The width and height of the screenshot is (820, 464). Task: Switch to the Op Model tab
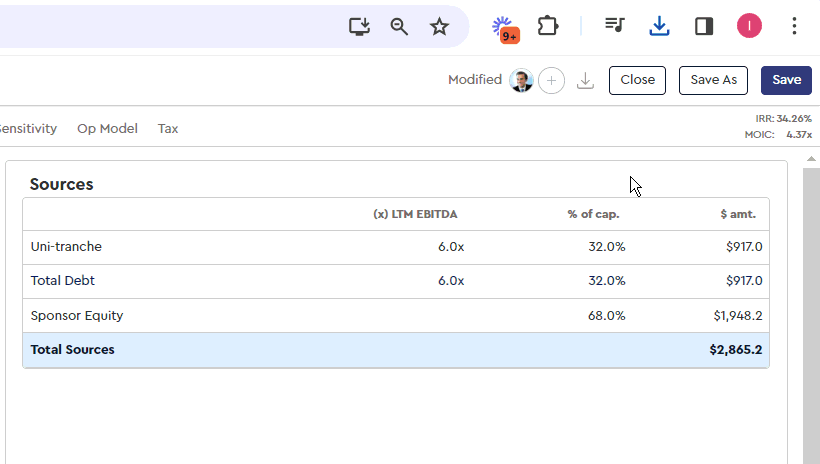[107, 129]
